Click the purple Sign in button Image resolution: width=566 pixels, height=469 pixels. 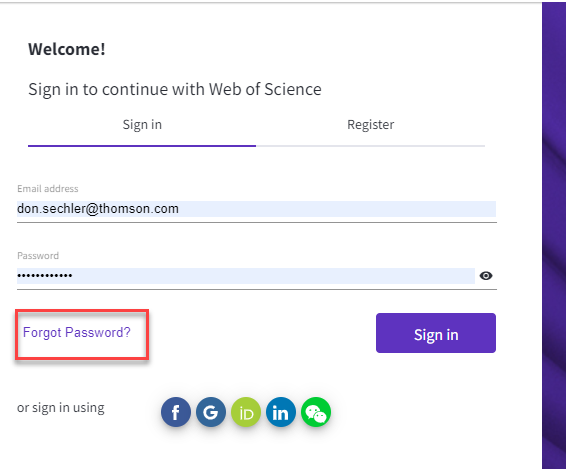(436, 333)
